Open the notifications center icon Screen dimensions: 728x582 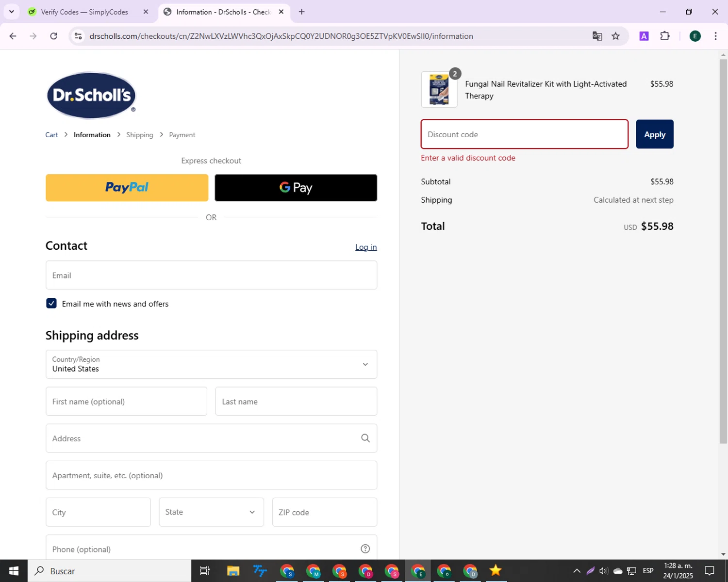[x=710, y=571]
